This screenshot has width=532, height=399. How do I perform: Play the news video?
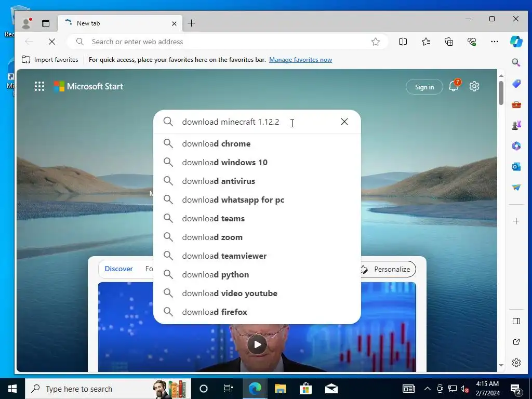(x=257, y=345)
